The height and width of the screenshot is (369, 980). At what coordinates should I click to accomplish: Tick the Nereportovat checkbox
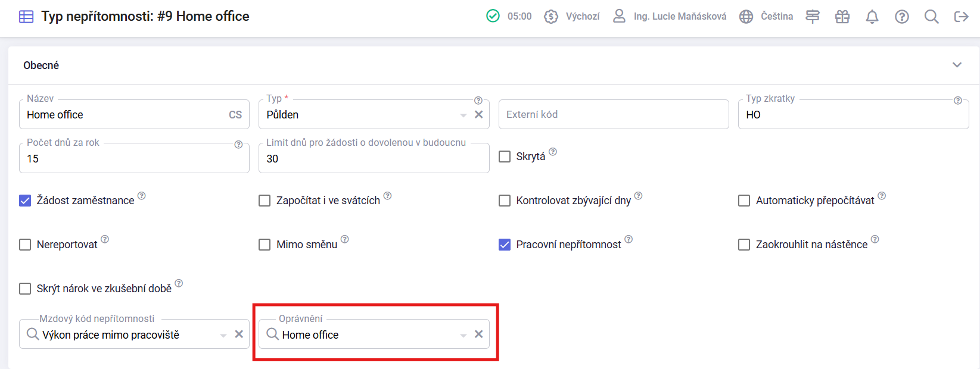tap(25, 245)
